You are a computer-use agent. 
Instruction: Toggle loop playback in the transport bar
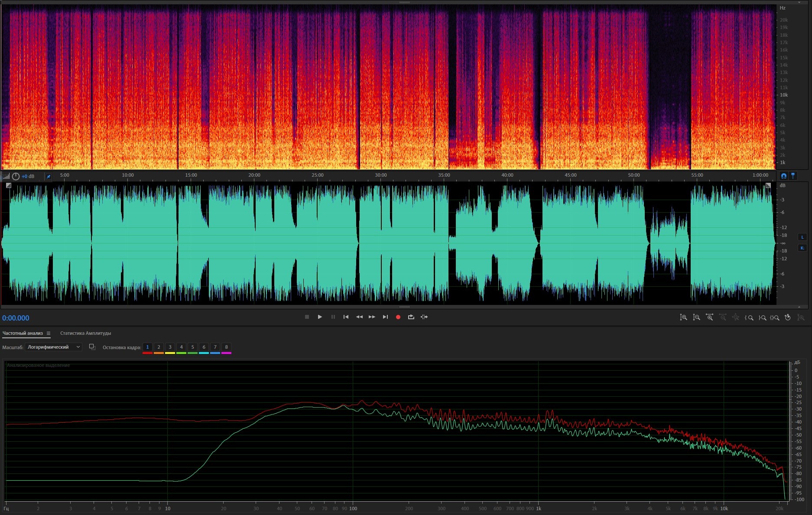pyautogui.click(x=411, y=317)
